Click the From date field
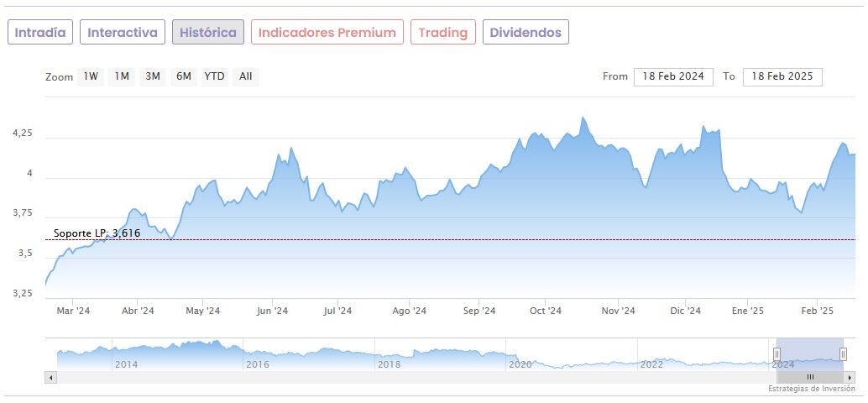Screen dimensions: 868x403 (673, 76)
